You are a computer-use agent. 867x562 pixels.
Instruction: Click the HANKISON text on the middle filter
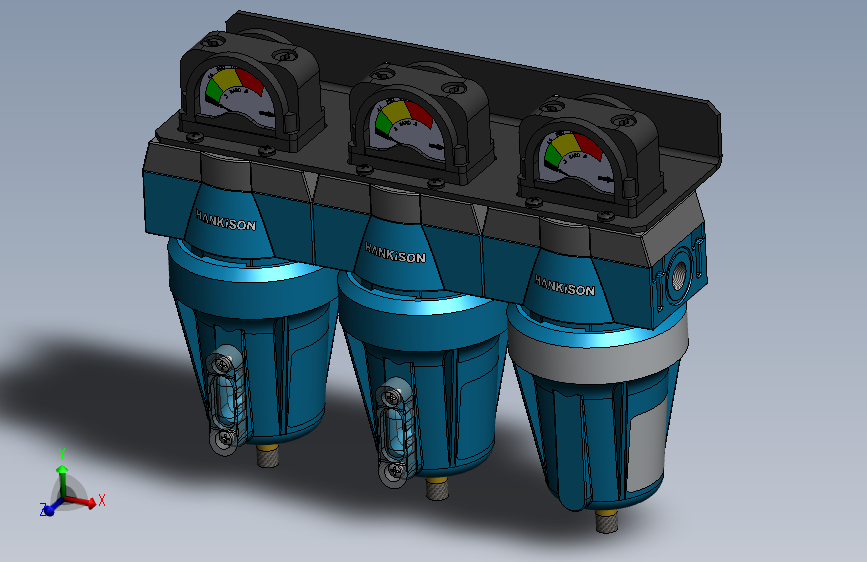(395, 253)
